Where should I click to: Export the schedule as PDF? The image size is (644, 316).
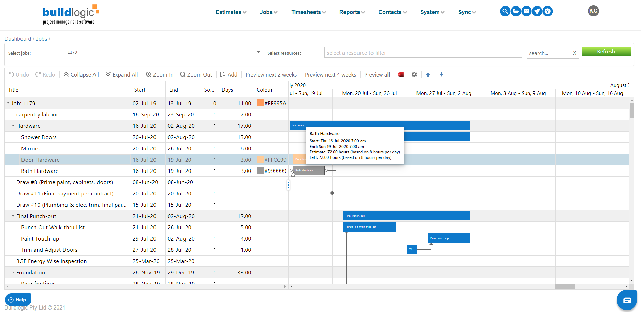(x=401, y=74)
